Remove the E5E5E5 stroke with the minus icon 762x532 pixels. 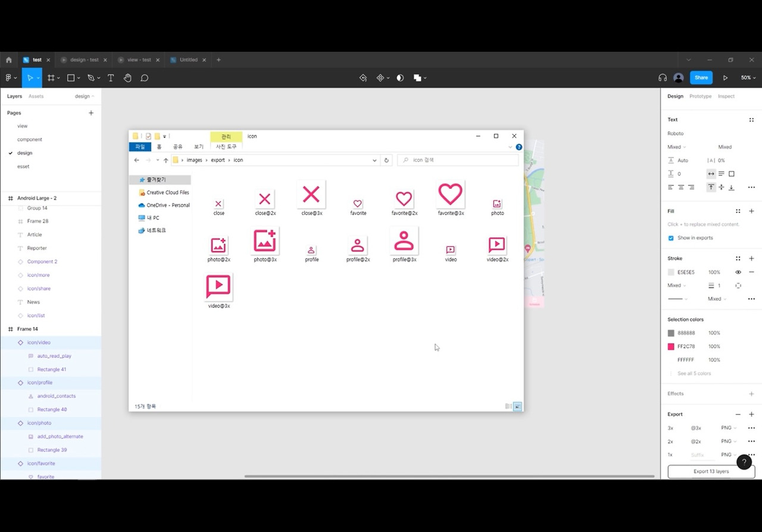[x=751, y=272]
